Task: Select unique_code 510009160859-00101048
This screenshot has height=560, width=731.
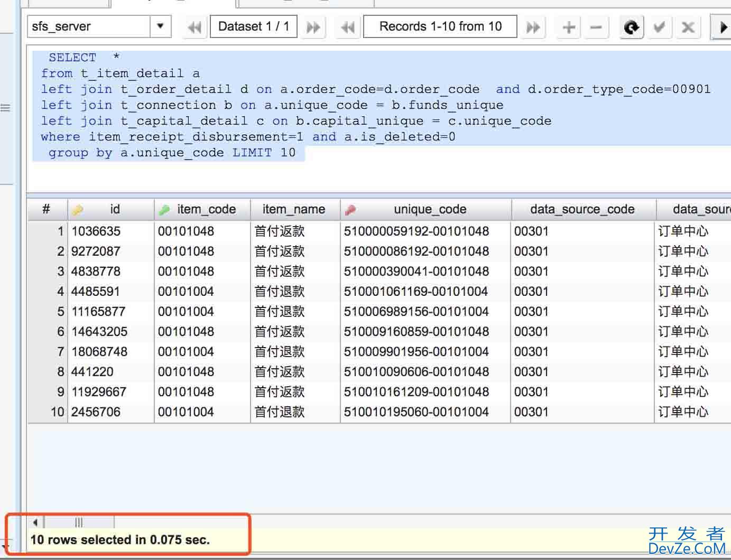Action: (425, 332)
